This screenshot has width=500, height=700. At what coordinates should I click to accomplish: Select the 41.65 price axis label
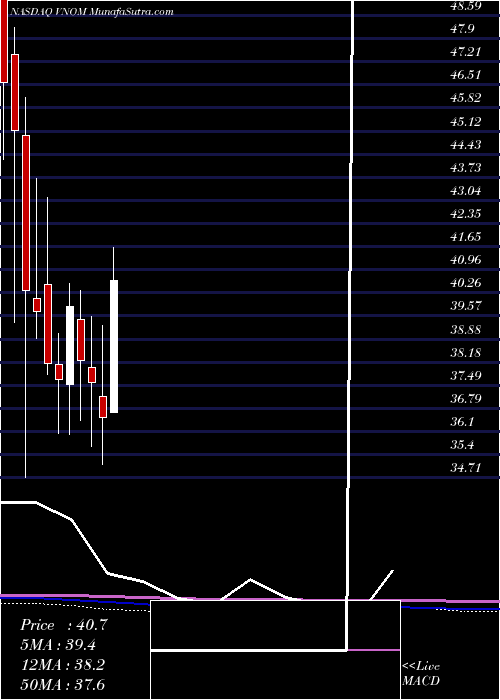pyautogui.click(x=465, y=236)
